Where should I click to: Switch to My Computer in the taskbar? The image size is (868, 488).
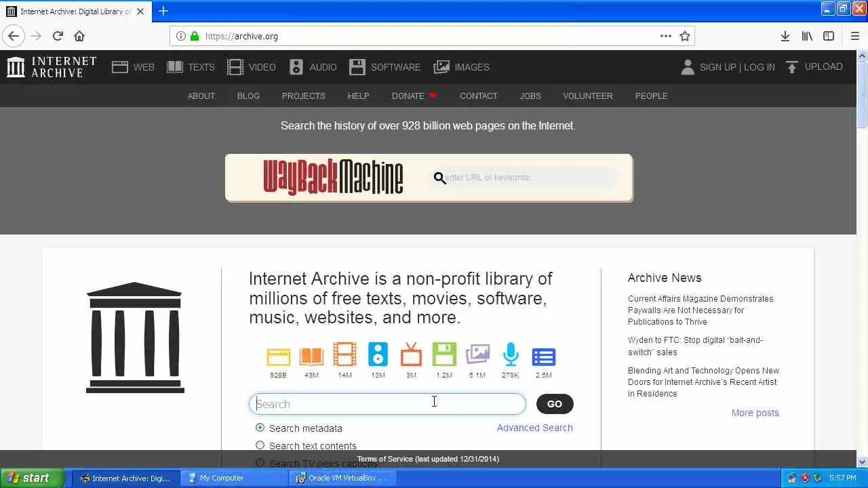235,478
